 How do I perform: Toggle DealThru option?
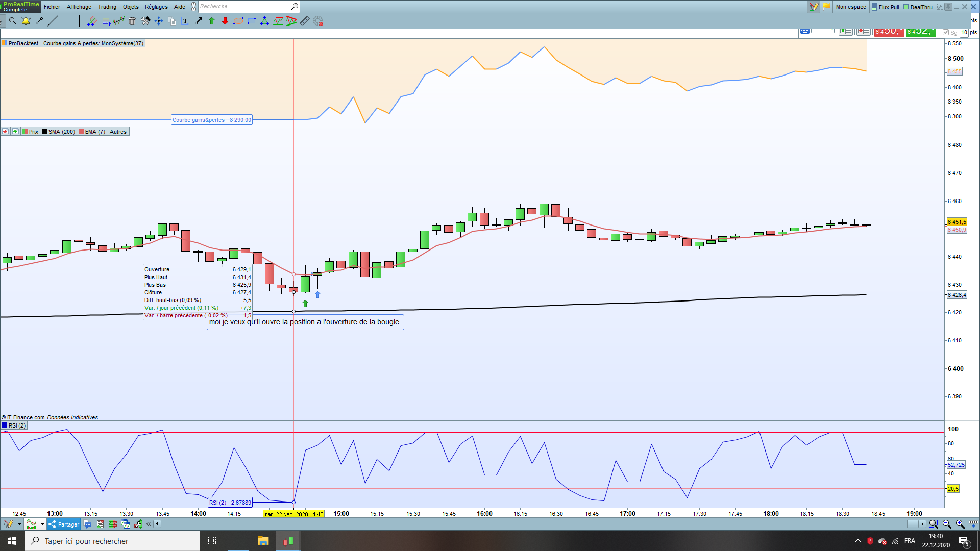click(x=917, y=7)
